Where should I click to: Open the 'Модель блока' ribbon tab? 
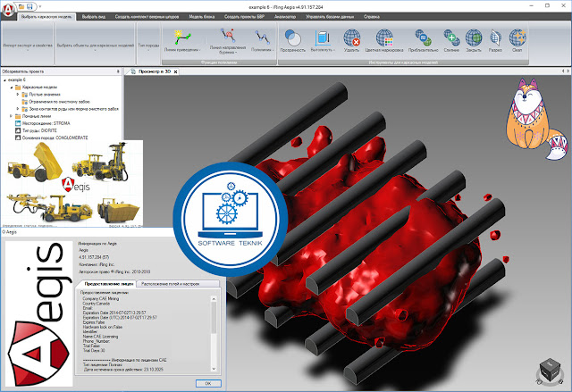pos(202,17)
